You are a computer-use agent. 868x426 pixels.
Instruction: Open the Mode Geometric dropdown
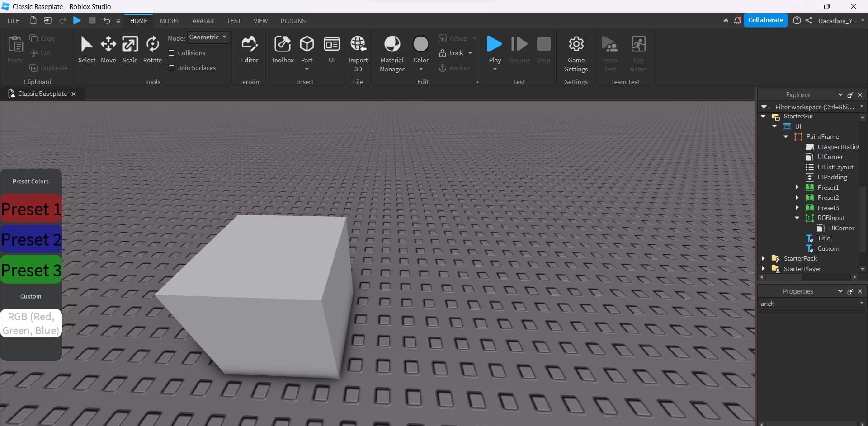tap(208, 37)
